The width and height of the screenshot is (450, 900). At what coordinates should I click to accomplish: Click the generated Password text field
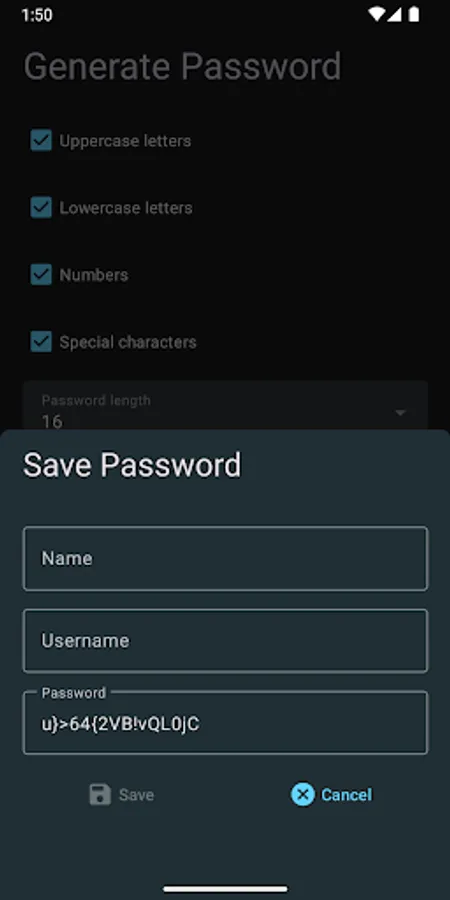coord(226,723)
